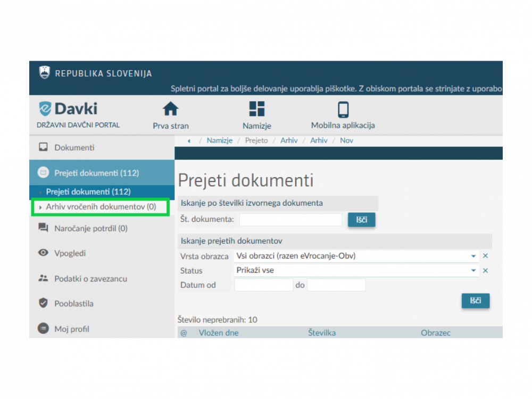The height and width of the screenshot is (399, 532).
Task: Open the Status dropdown showing Prikaži vse
Action: point(356,270)
